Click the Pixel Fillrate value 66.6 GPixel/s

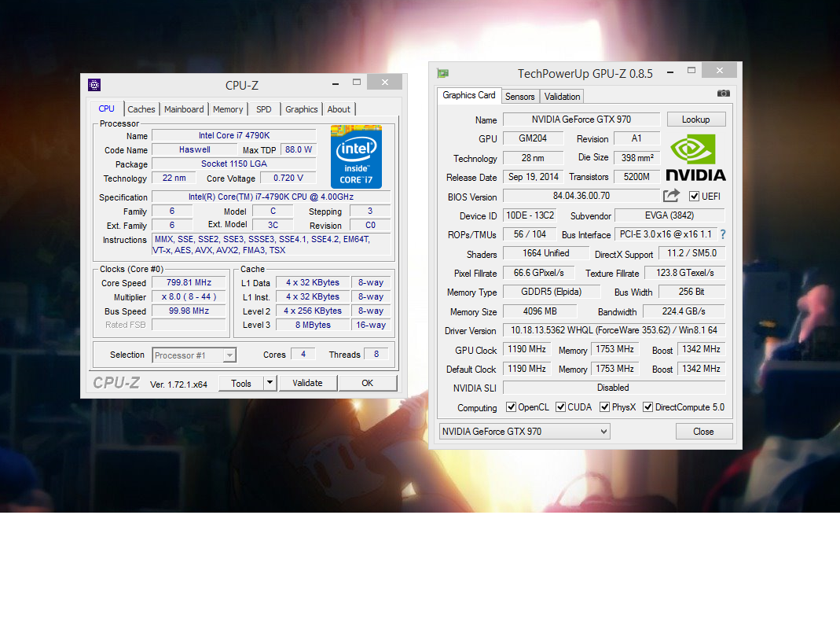(x=538, y=272)
